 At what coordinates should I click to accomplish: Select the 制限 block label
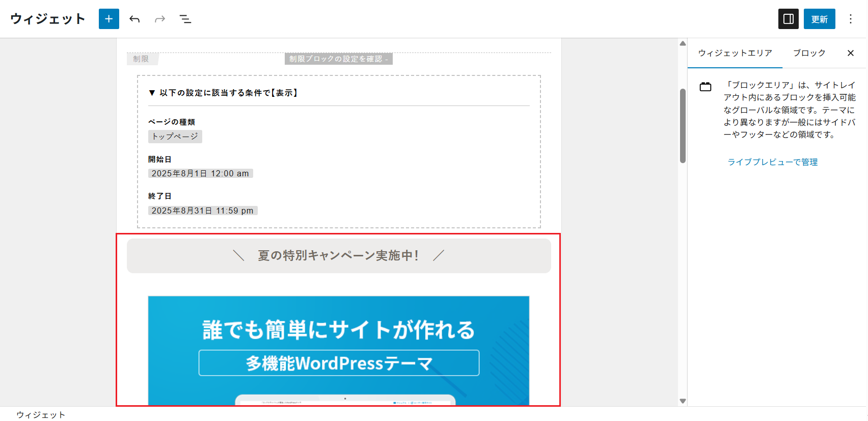[142, 59]
